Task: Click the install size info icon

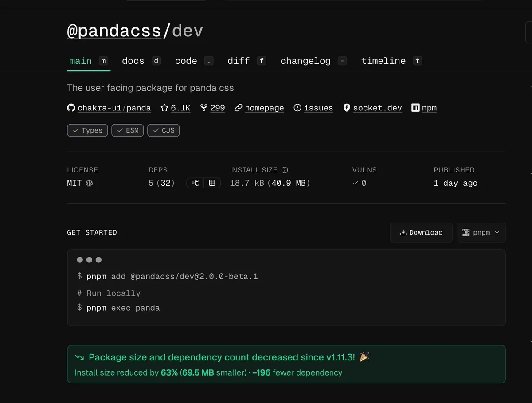Action: click(x=285, y=170)
